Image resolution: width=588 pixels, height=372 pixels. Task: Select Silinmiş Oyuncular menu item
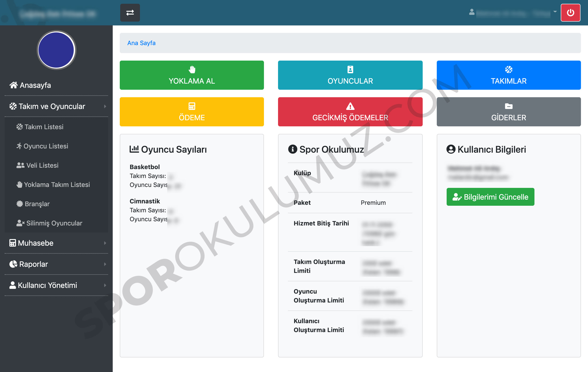[54, 223]
